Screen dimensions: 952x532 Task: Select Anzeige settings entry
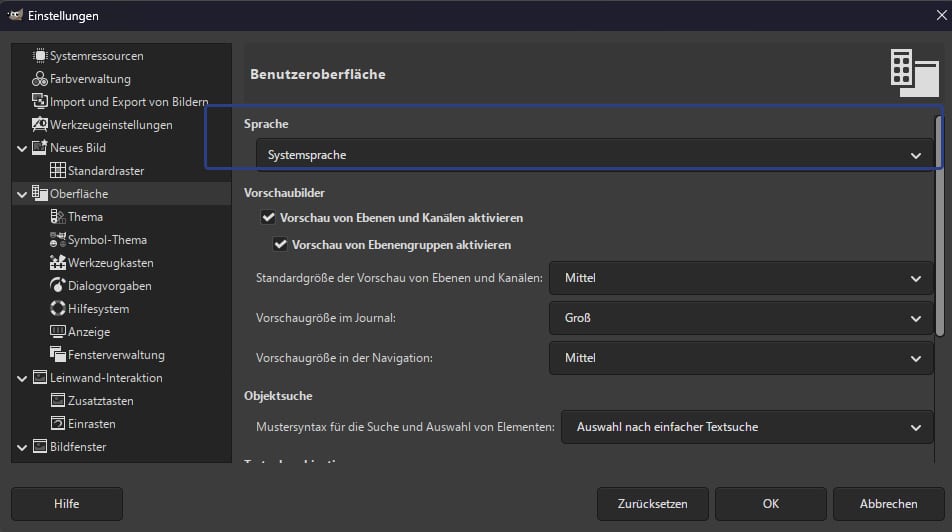coord(89,332)
